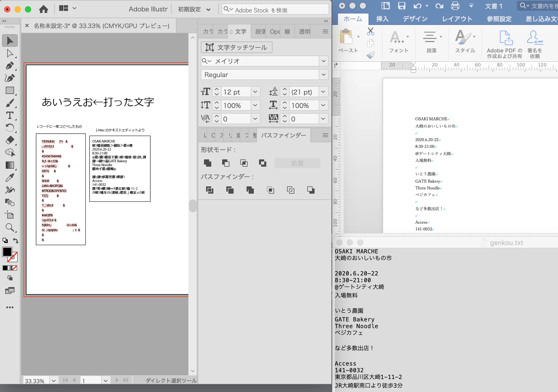This screenshot has width=558, height=392.
Task: Expand the Regular font style dropdown
Action: click(323, 75)
